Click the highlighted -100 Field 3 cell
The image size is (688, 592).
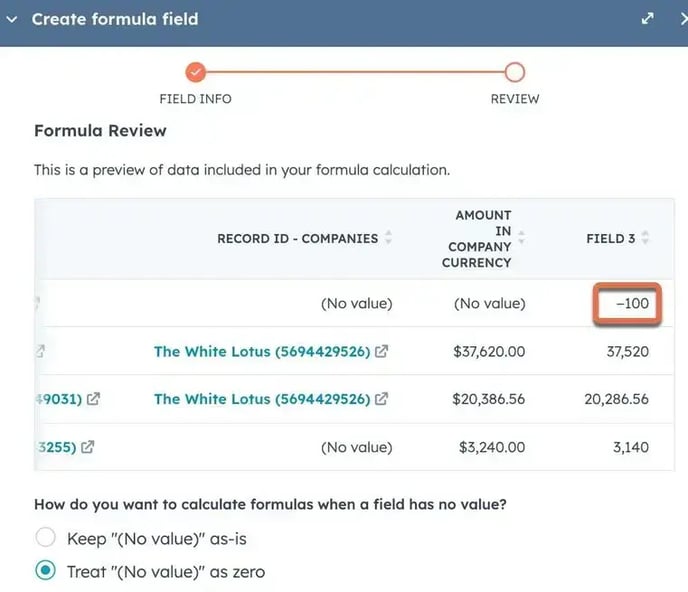[627, 304]
